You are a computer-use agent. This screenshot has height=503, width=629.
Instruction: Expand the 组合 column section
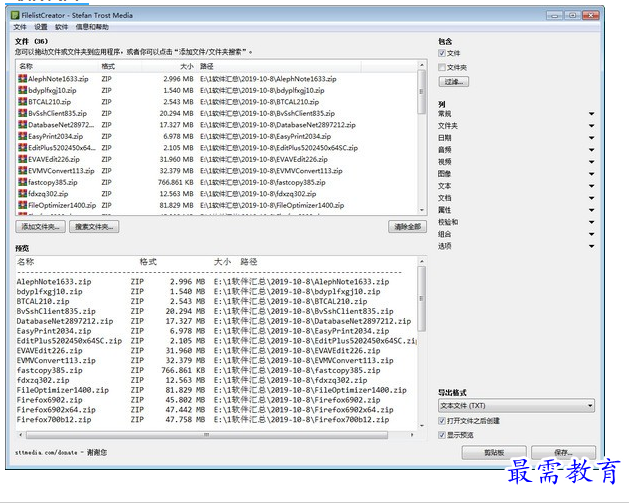click(591, 234)
